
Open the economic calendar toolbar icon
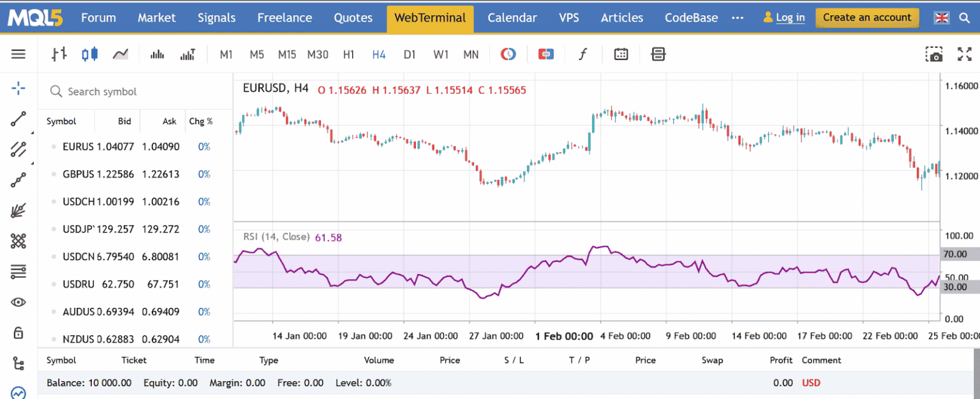click(x=621, y=54)
